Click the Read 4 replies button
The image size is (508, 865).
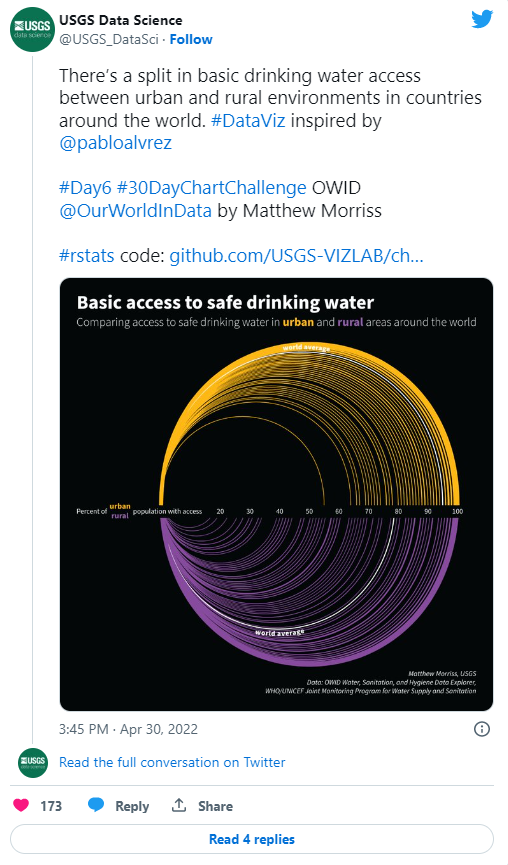[x=252, y=839]
